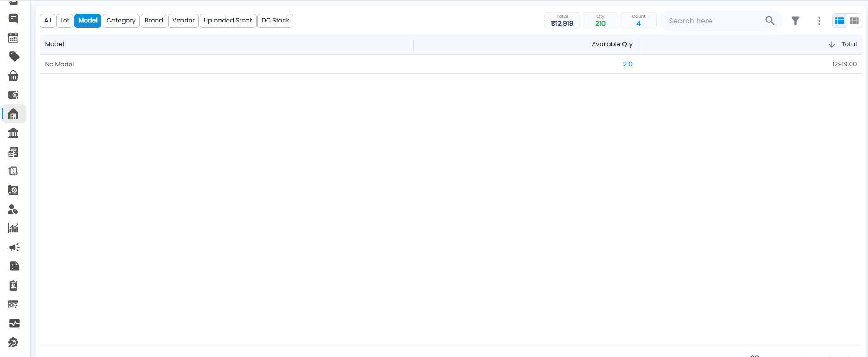Click the Count 4 summary card
This screenshot has height=357, width=868.
[639, 21]
